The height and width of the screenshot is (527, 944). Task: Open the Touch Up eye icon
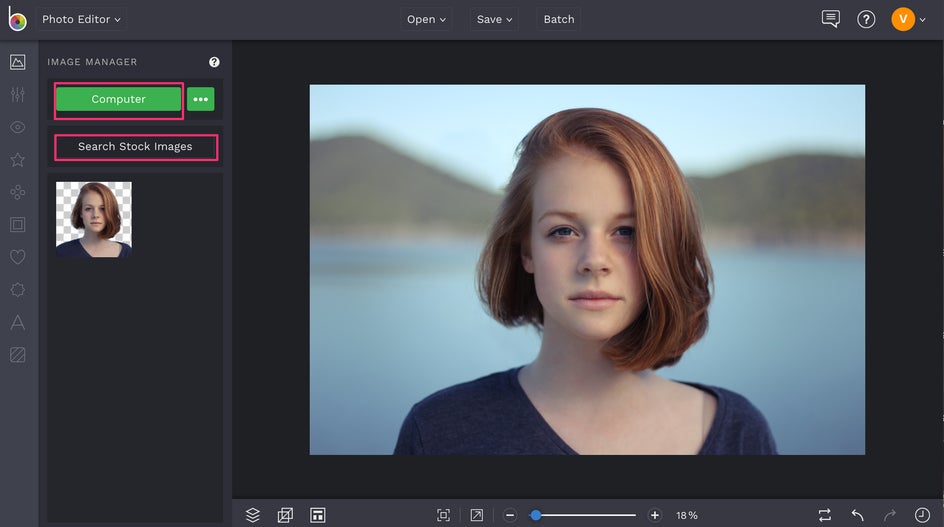click(18, 127)
